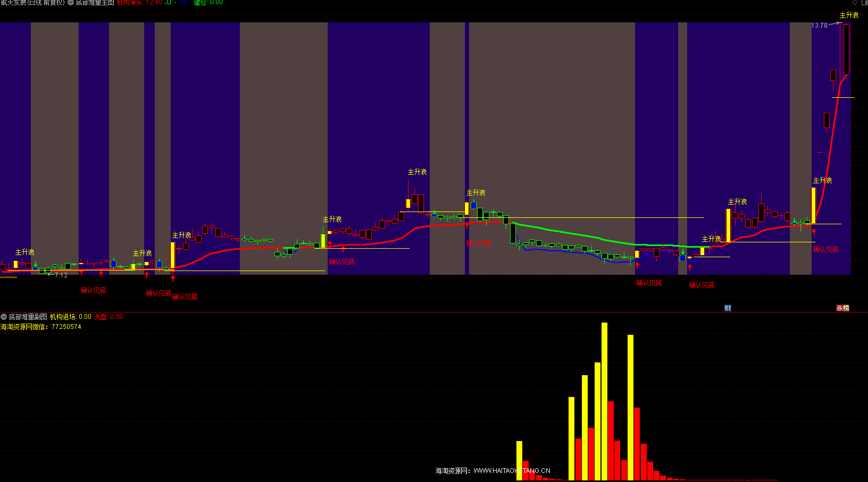Screen dimensions: 868x482
Task: Click the tallest yellow bar in the sub-chart
Action: 604,401
